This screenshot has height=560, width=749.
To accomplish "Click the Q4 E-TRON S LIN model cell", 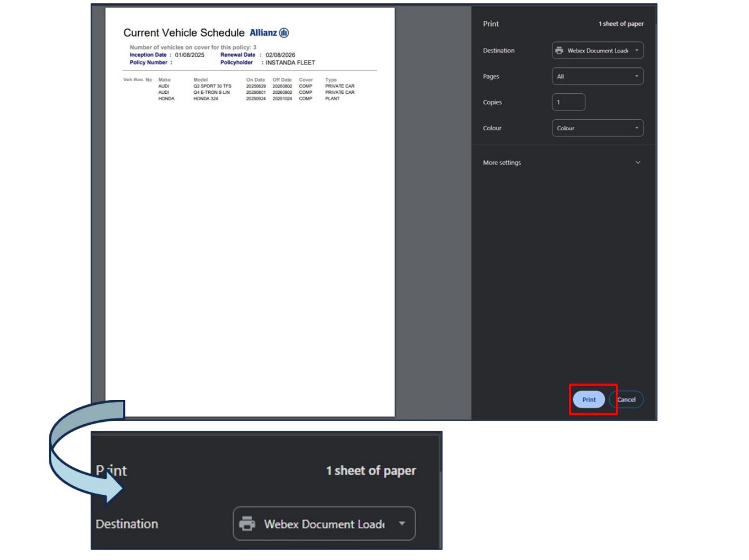I will (211, 92).
